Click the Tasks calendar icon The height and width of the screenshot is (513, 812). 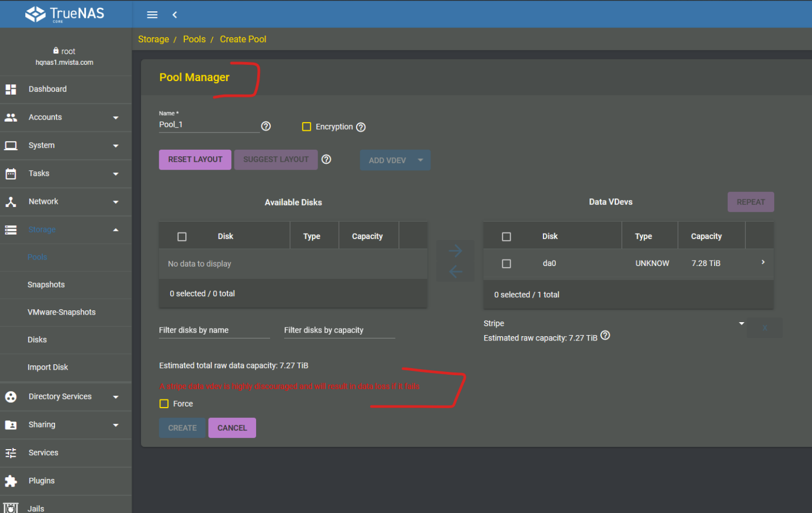coord(11,174)
